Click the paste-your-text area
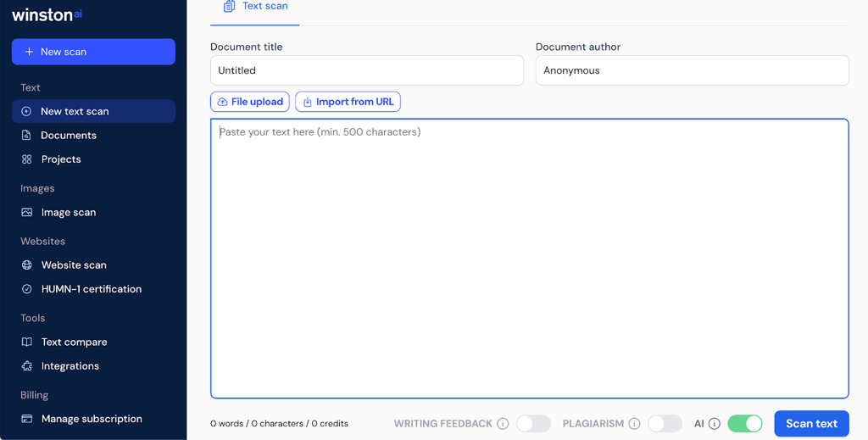Screen dimensions: 868x440 (530, 259)
